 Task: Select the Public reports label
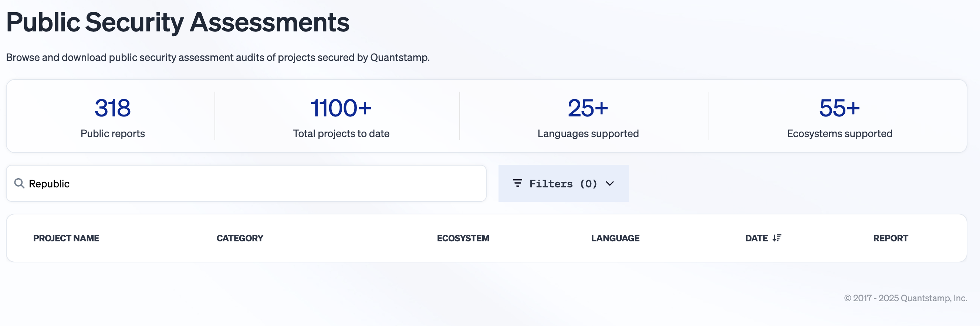tap(113, 133)
